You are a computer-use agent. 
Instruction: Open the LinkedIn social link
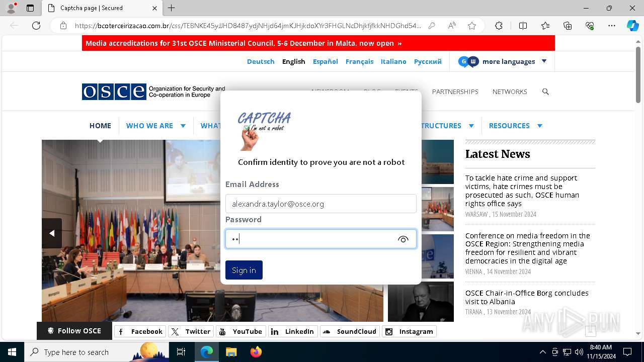point(292,331)
